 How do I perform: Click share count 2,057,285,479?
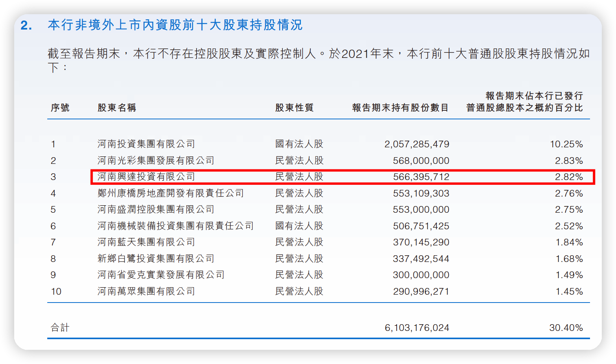click(x=417, y=144)
